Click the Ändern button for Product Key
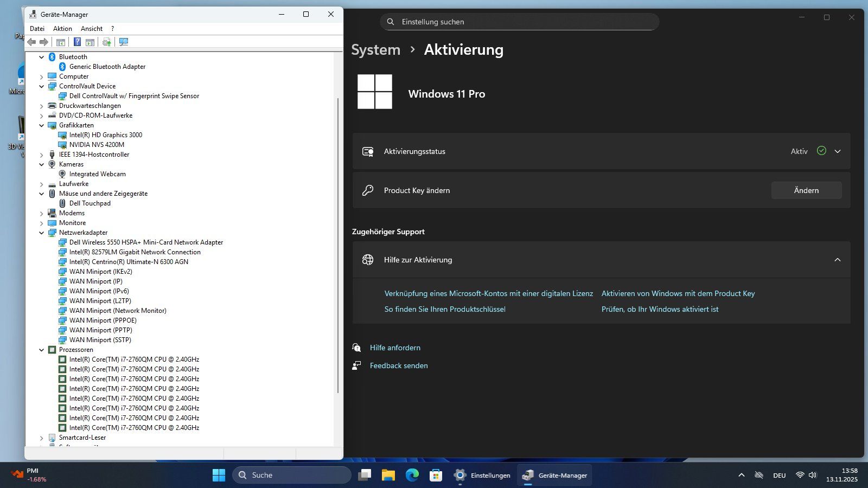Image resolution: width=868 pixels, height=488 pixels. (x=806, y=190)
